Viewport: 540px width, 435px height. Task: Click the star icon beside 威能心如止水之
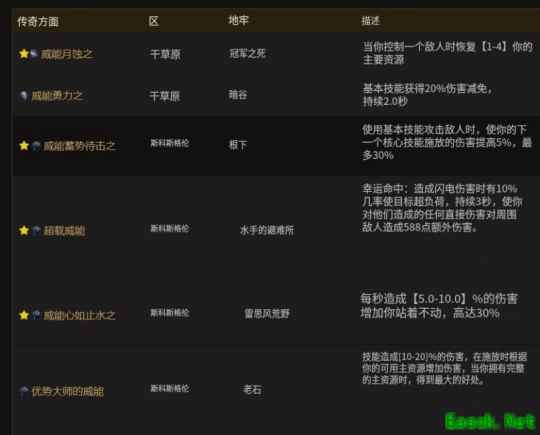24,315
